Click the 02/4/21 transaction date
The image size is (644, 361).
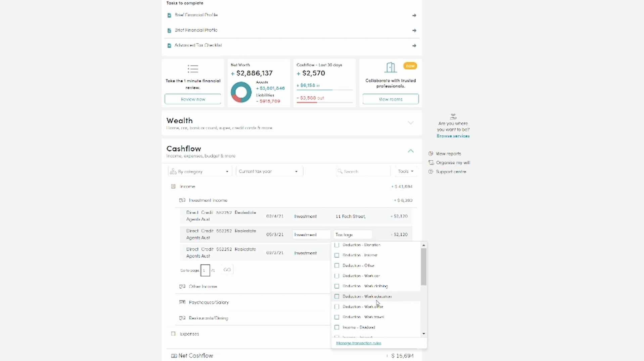(275, 216)
